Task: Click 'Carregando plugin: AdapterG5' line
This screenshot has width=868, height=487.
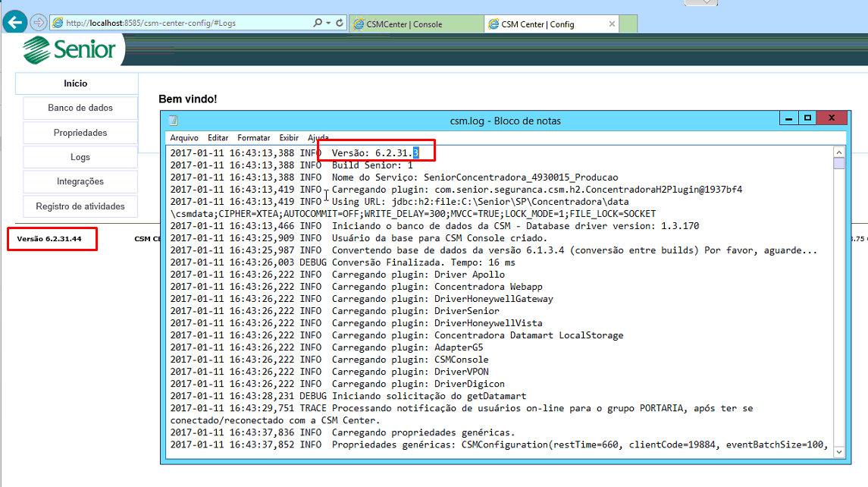Action: point(407,347)
